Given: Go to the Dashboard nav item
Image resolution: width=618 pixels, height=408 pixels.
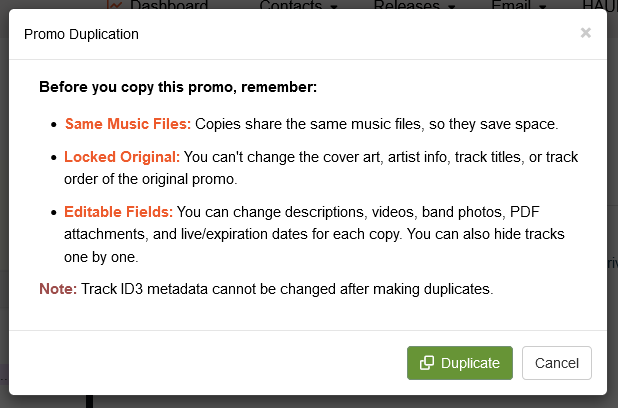Looking at the screenshot, I should click(x=168, y=5).
